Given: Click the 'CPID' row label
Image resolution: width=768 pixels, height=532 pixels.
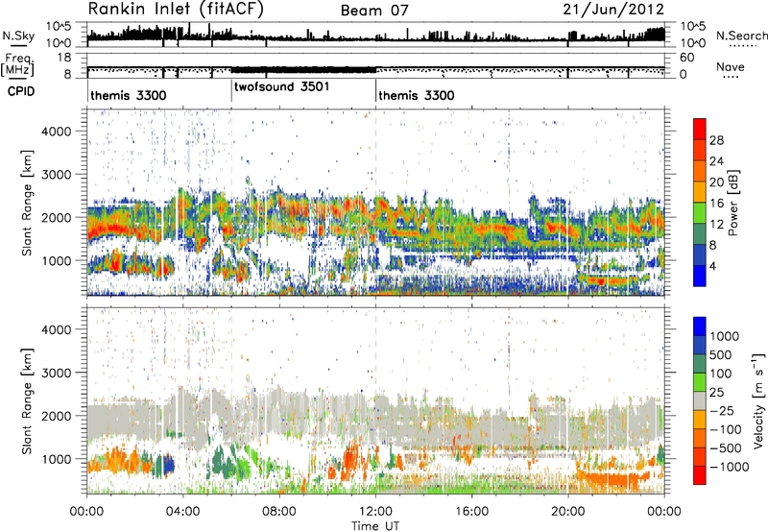Looking at the screenshot, I should coord(21,91).
